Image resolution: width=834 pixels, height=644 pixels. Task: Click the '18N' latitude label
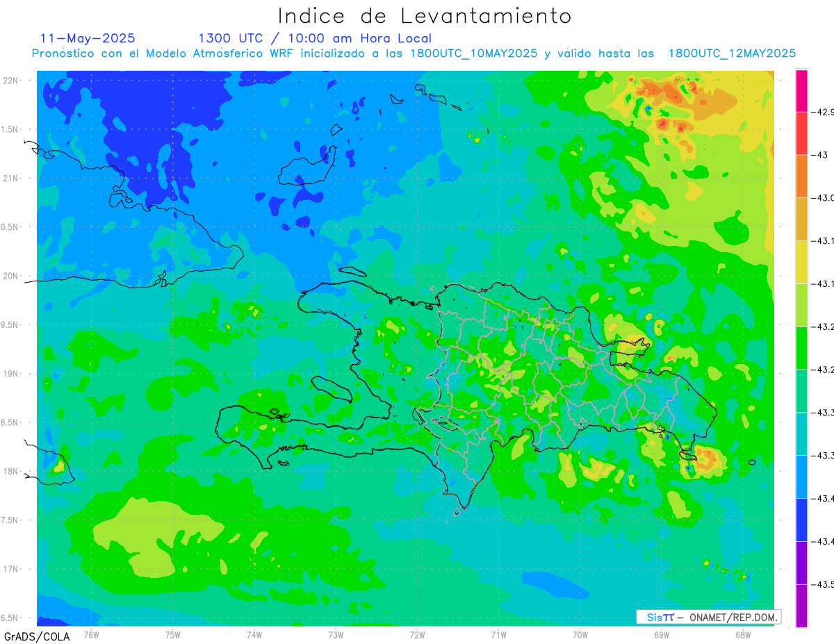click(x=11, y=471)
